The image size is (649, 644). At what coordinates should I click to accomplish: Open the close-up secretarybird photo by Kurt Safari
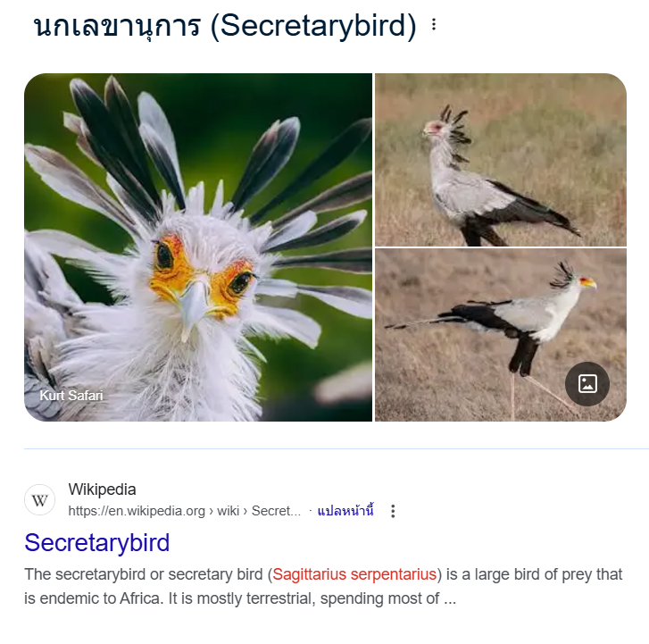click(198, 247)
